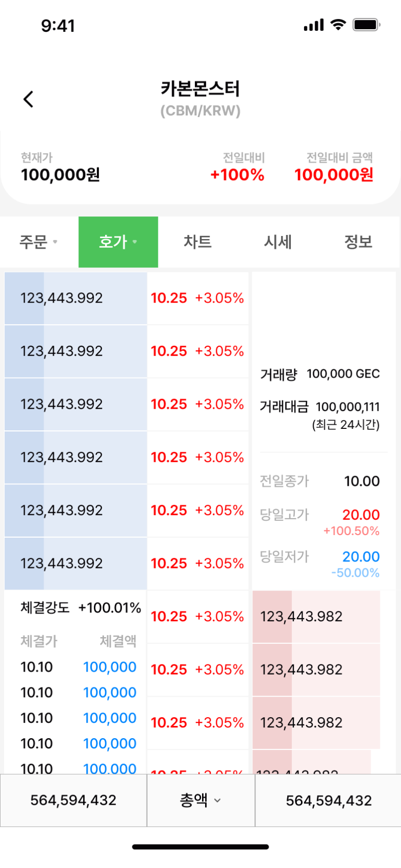Select the 거래량 100,000 GEC row

(320, 374)
